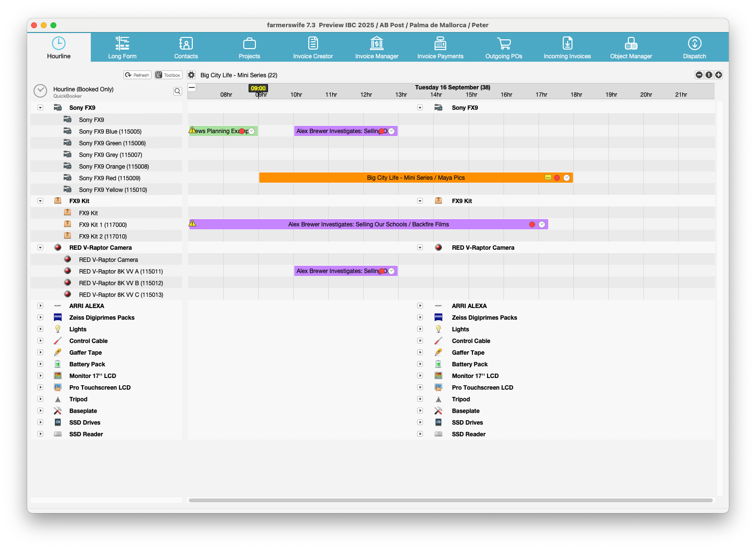Click box icon next to FX9 Kit 1
Image resolution: width=756 pixels, height=549 pixels.
[67, 224]
